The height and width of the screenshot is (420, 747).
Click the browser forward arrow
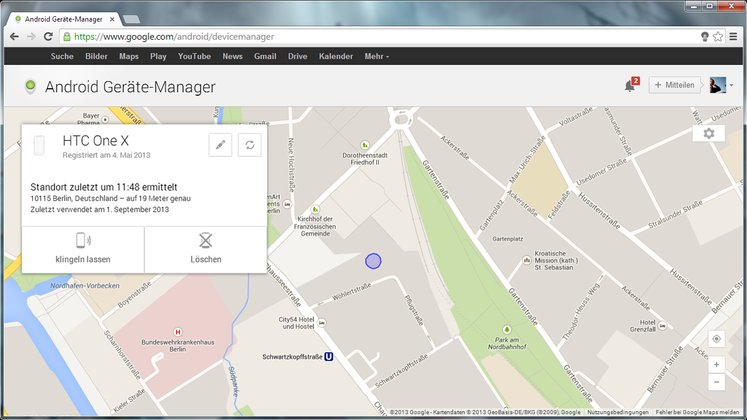pyautogui.click(x=31, y=37)
